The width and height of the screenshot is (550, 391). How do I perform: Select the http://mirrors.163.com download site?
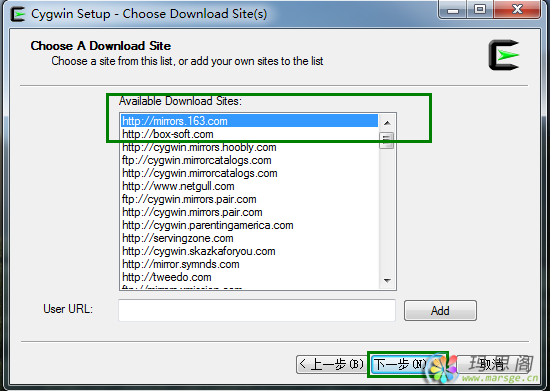pos(249,121)
